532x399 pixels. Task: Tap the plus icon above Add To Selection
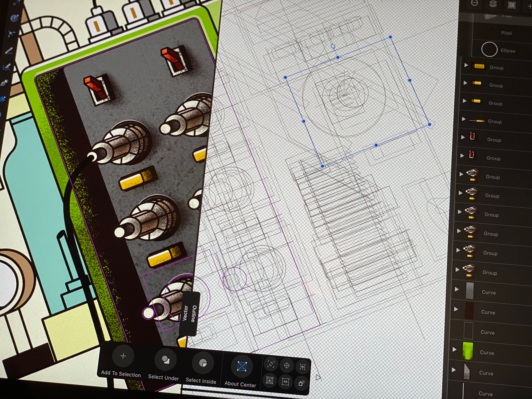tap(123, 356)
